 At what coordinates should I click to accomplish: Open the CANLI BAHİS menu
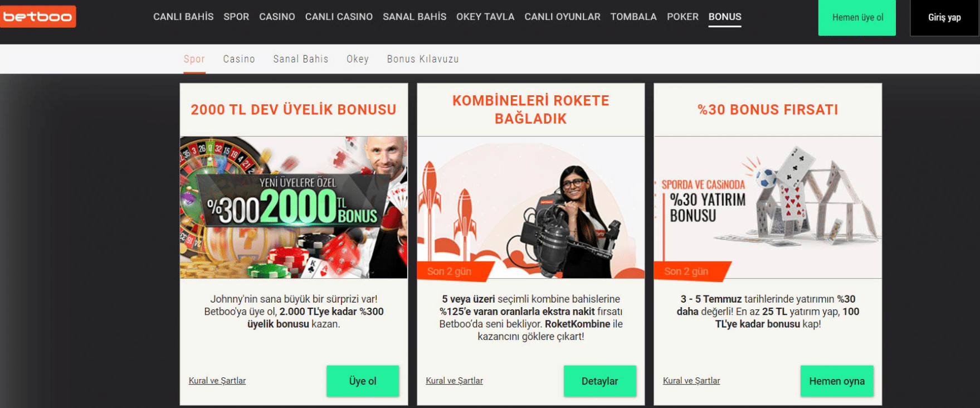[183, 17]
